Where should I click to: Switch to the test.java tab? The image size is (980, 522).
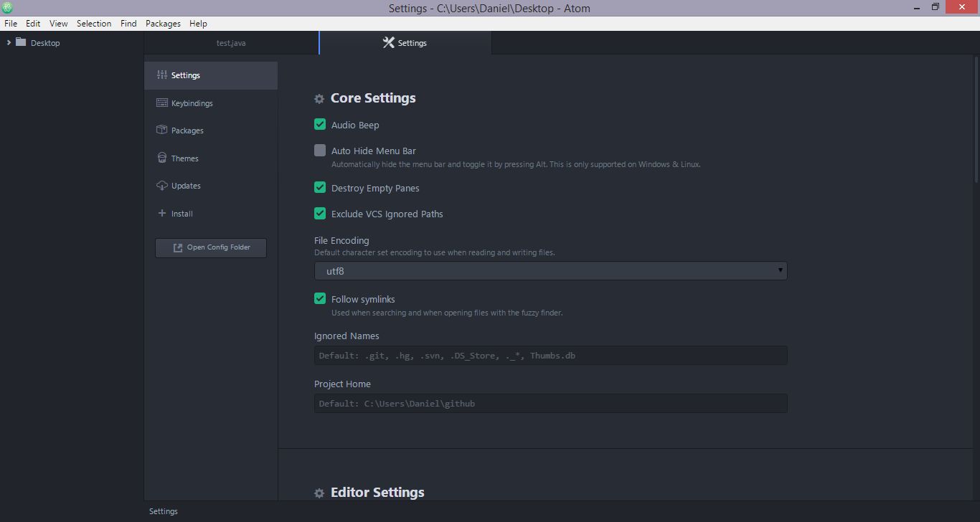tap(231, 42)
